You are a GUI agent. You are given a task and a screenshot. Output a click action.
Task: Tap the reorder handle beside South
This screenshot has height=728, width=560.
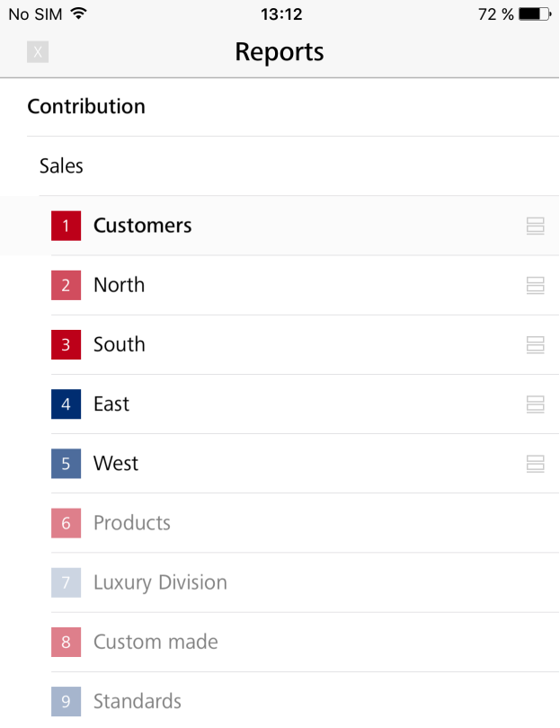click(x=535, y=344)
